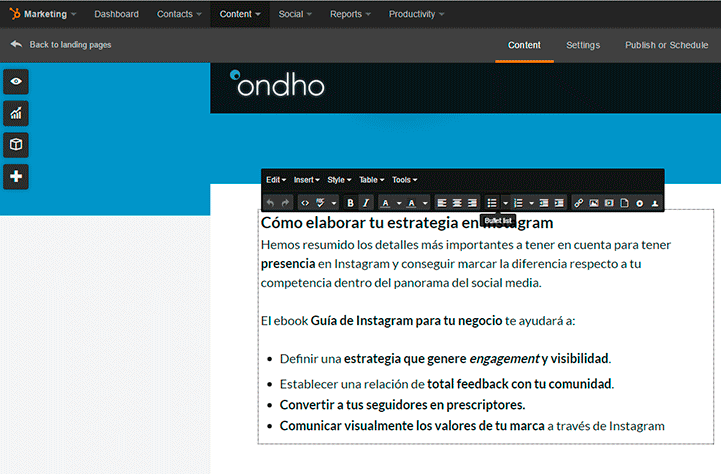The image size is (721, 474).
Task: Switch to the Settings tab
Action: point(583,45)
